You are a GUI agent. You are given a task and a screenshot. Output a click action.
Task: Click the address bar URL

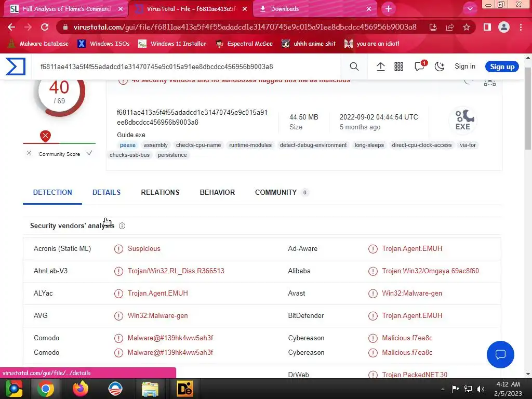coord(245,27)
